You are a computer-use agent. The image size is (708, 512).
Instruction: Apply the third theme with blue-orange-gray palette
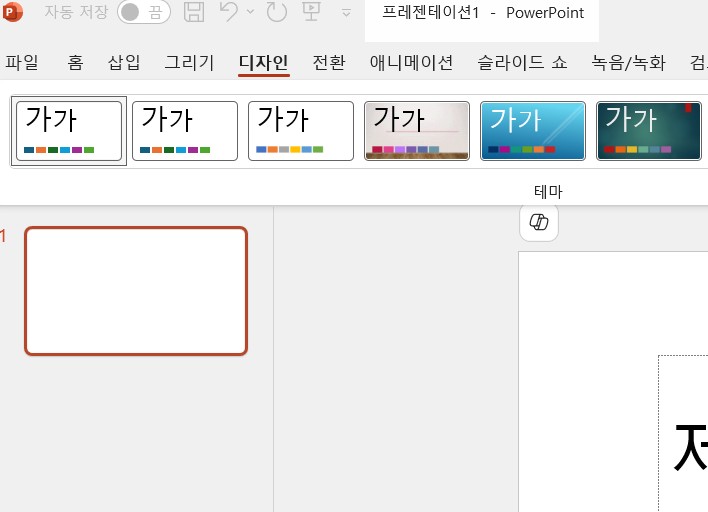tap(301, 131)
